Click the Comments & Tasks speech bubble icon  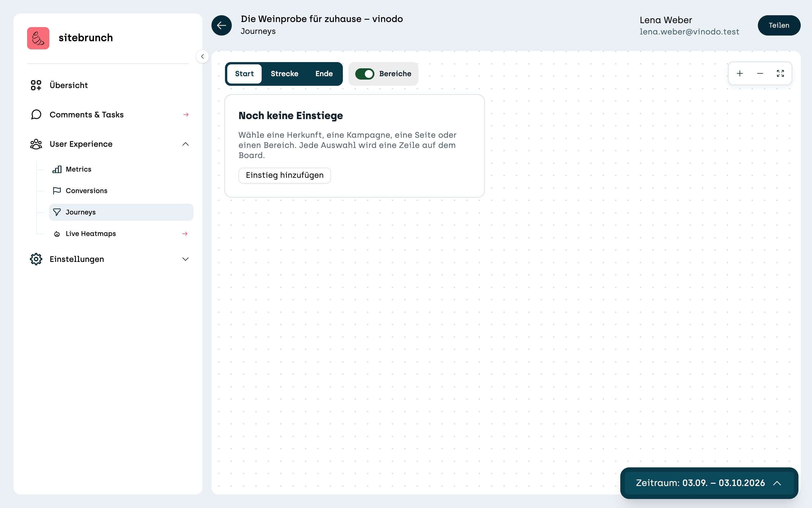click(x=36, y=115)
